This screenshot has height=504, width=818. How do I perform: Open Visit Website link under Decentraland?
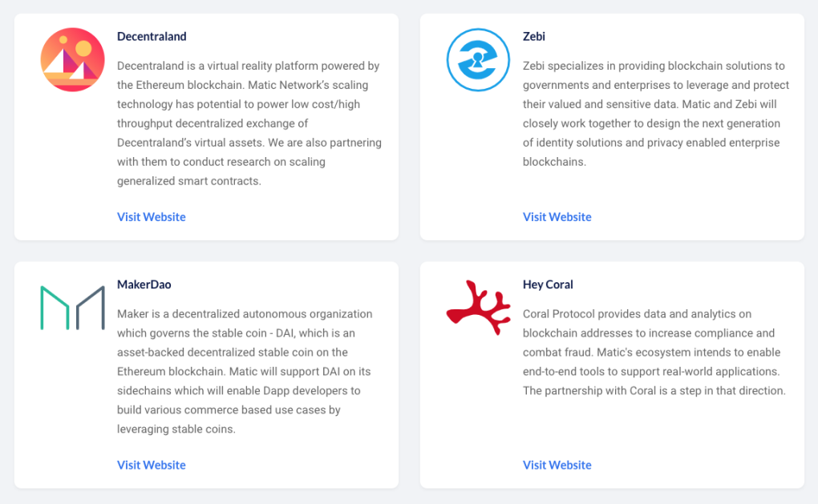[152, 217]
